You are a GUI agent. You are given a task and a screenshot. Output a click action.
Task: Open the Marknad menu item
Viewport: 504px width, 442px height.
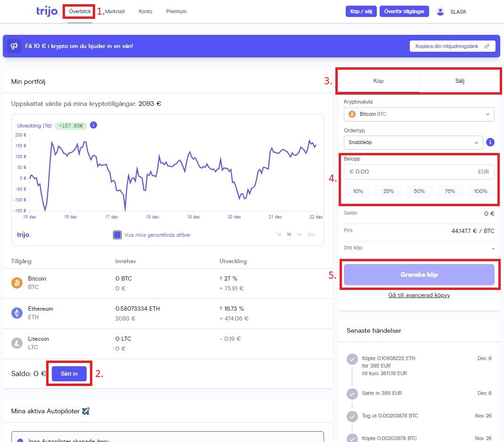tap(114, 11)
